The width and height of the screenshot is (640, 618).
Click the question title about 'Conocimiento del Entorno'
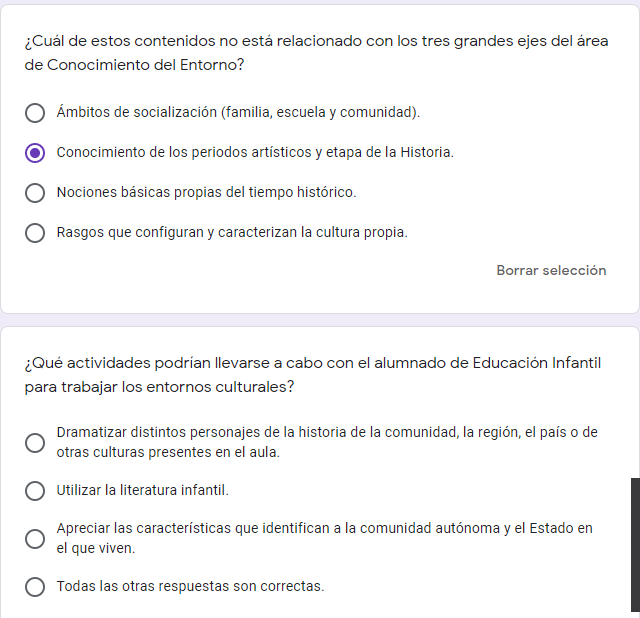[330, 53]
